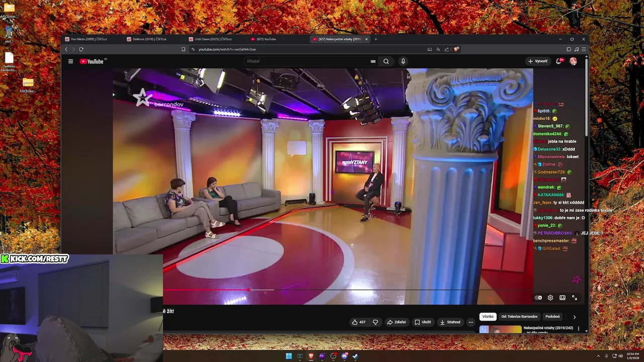The width and height of the screenshot is (644, 362).
Task: Click the cast/screen icon in address bar
Action: click(430, 49)
